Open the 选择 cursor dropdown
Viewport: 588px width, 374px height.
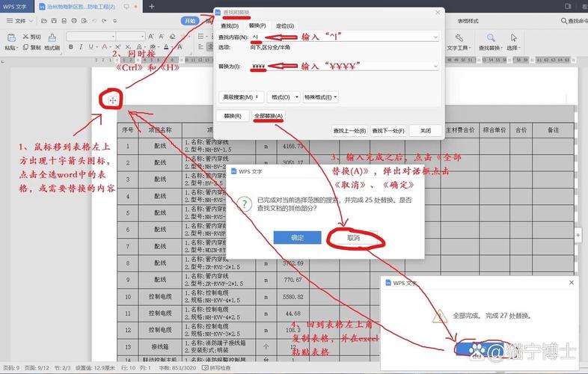click(x=513, y=48)
